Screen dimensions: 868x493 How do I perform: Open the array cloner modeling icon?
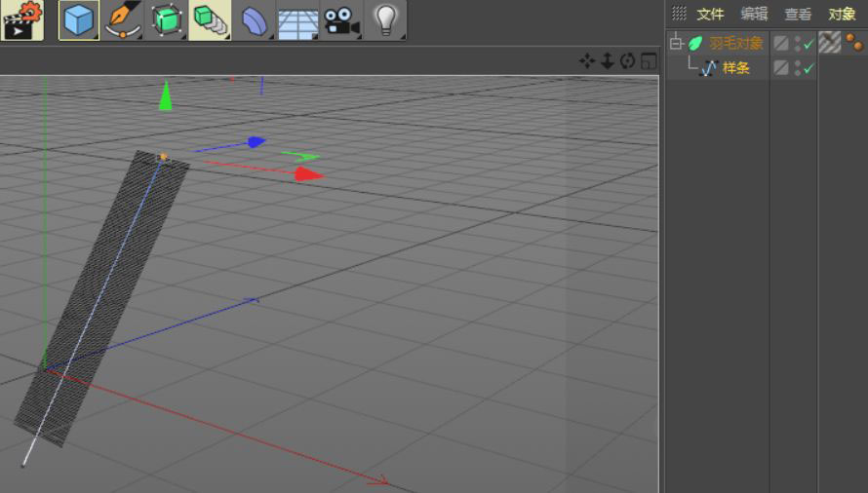click(x=210, y=20)
